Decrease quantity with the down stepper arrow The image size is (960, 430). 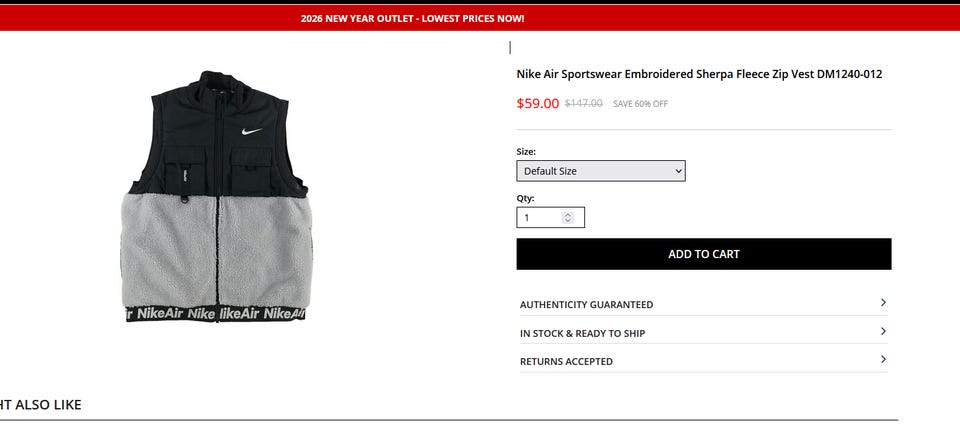click(x=568, y=221)
